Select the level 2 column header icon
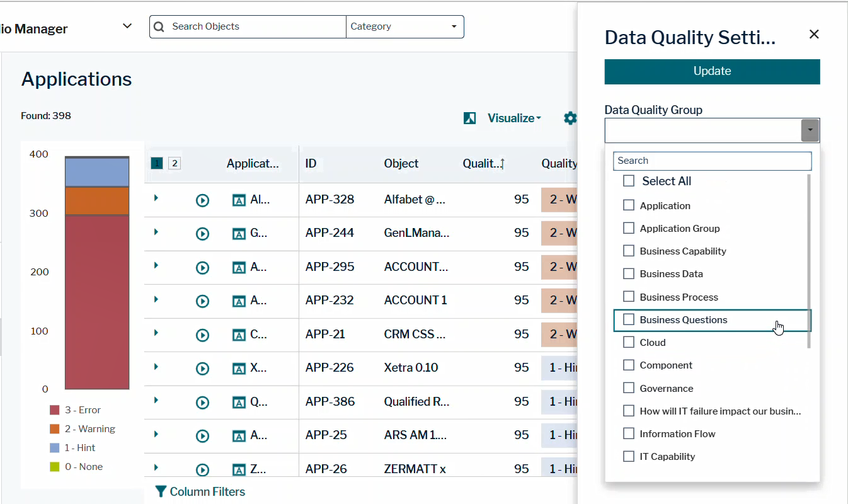 (x=175, y=163)
